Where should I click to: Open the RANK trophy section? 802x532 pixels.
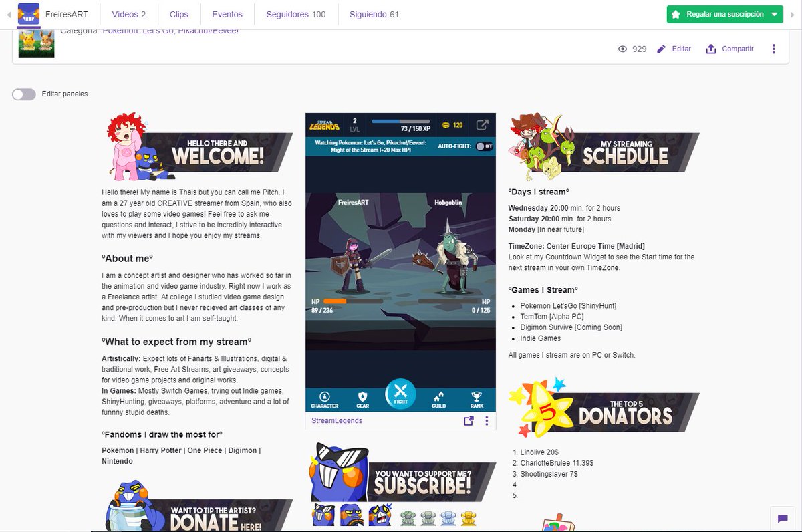pos(477,399)
